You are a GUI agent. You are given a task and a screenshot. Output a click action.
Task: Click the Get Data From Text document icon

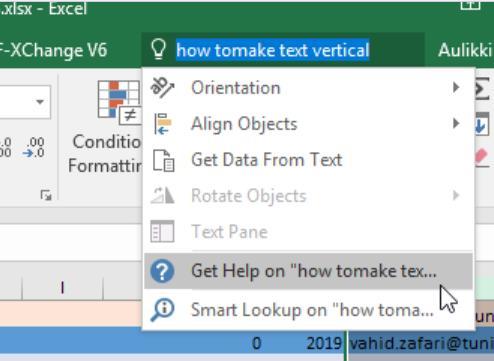pos(163,160)
